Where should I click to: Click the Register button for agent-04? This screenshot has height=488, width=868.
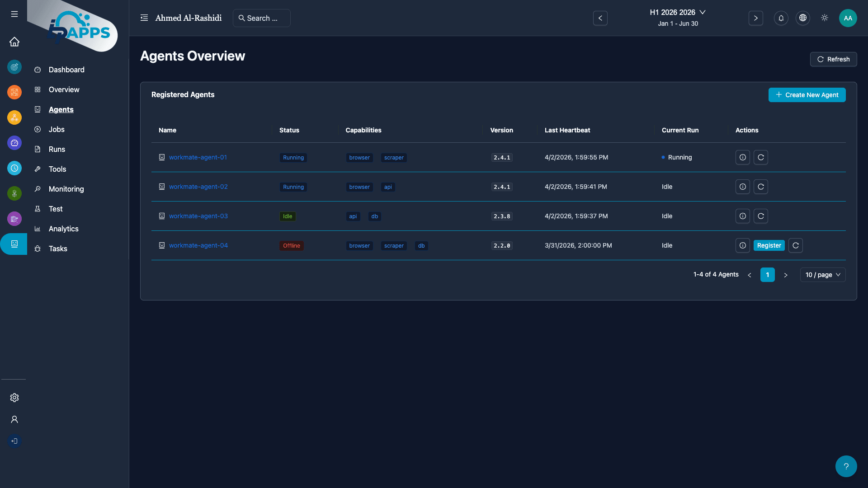[x=769, y=245]
